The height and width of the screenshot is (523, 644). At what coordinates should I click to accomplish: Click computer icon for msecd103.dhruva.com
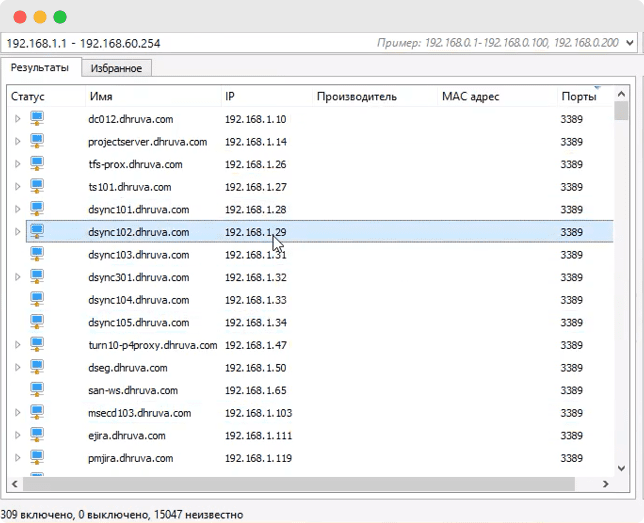tap(37, 412)
